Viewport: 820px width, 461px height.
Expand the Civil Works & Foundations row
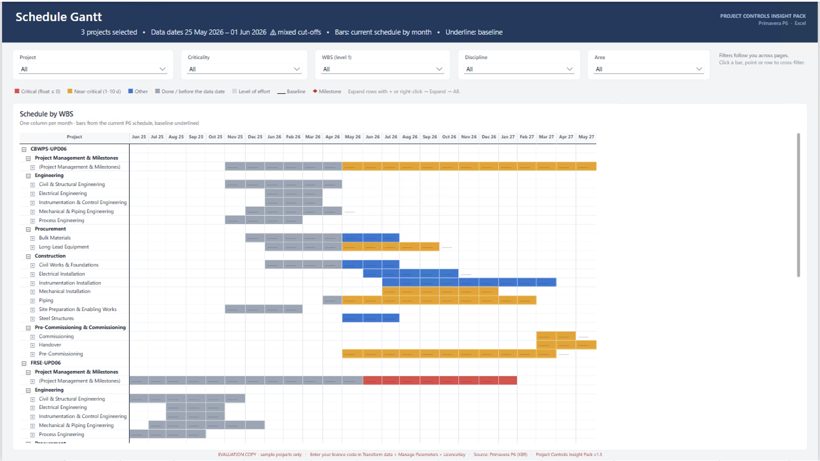[x=32, y=265]
